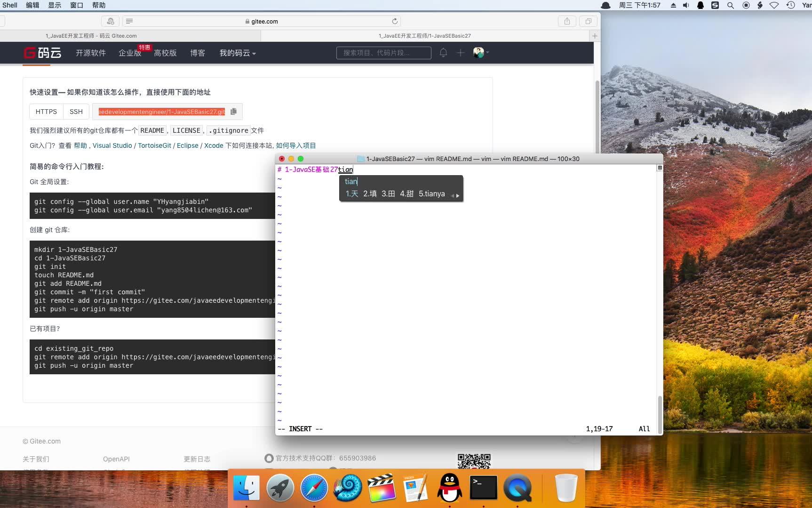This screenshot has width=812, height=508.
Task: Open the blue nautilus shell app in Dock
Action: [x=348, y=487]
